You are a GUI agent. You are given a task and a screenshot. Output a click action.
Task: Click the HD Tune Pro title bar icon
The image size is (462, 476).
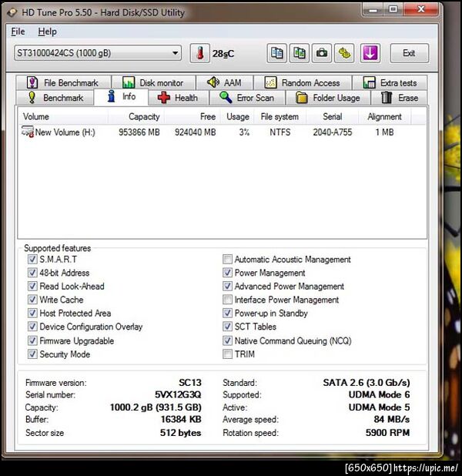(x=12, y=13)
